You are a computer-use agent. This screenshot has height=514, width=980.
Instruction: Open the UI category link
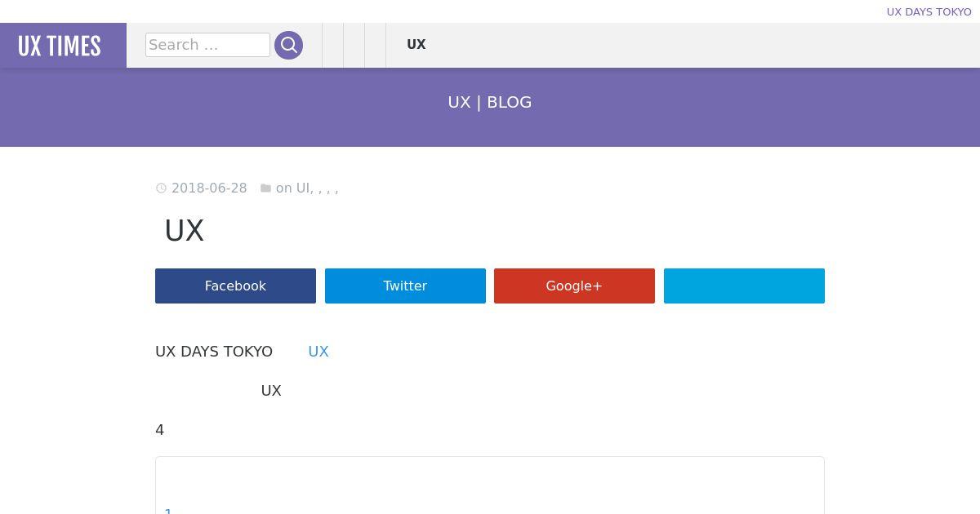(302, 188)
